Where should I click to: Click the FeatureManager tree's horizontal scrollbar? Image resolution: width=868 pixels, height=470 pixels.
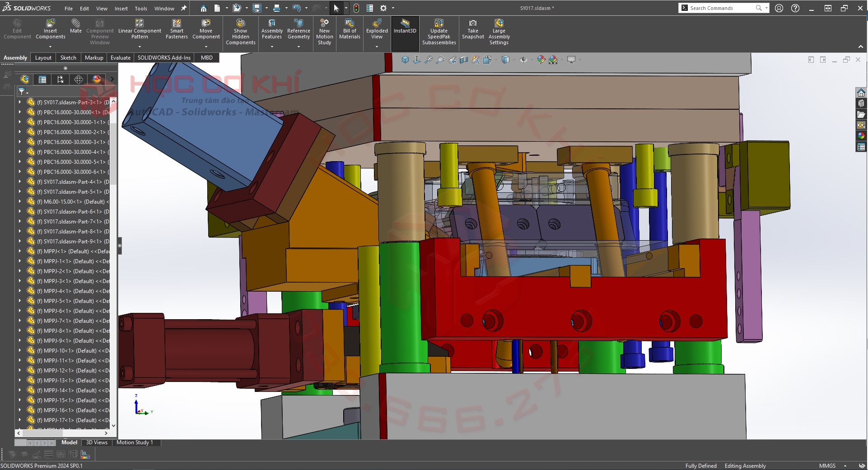62,433
